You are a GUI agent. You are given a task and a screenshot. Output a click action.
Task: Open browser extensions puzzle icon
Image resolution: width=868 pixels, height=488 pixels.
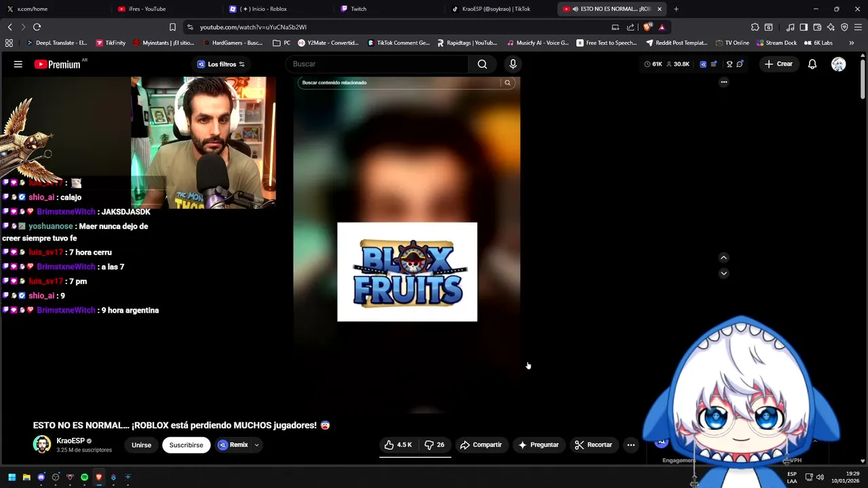click(755, 27)
